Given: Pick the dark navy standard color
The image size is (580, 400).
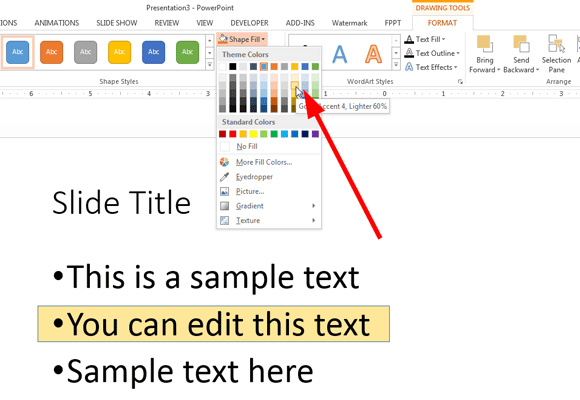Looking at the screenshot, I should [x=305, y=134].
